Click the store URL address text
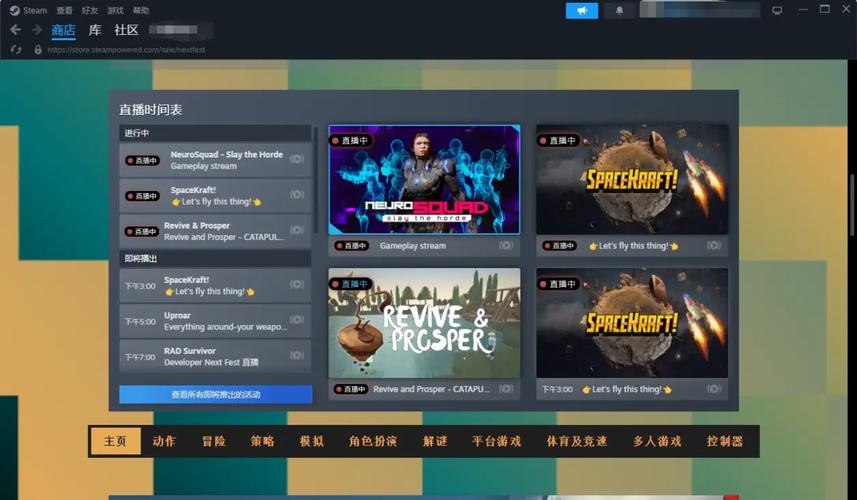 (126, 50)
